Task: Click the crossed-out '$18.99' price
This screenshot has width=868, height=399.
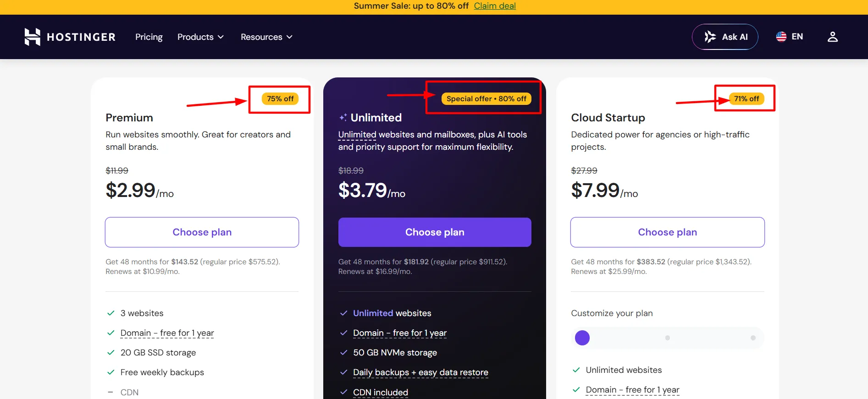Action: point(351,171)
